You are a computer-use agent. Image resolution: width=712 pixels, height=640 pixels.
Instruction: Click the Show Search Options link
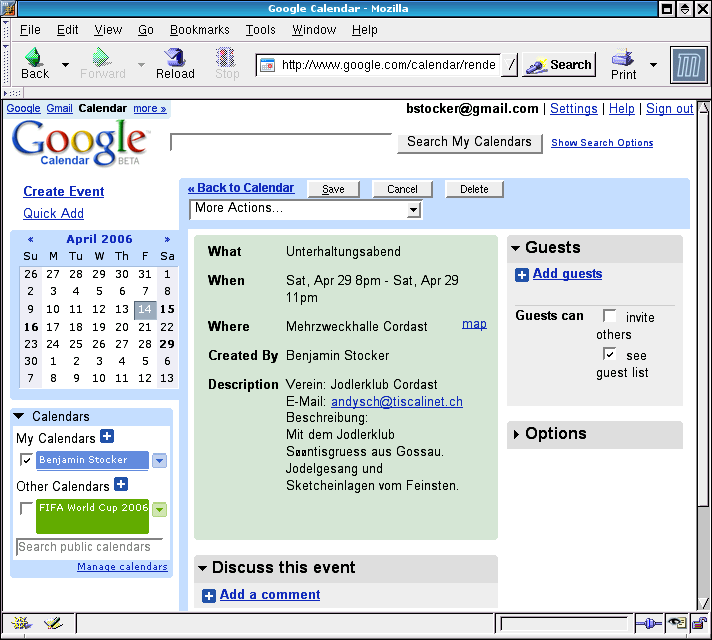(x=602, y=143)
